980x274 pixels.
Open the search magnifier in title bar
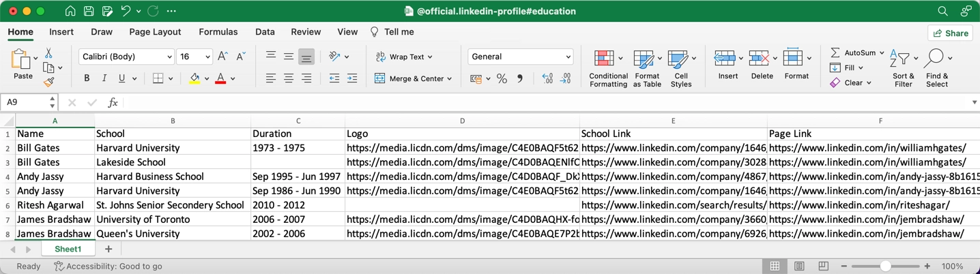(942, 11)
